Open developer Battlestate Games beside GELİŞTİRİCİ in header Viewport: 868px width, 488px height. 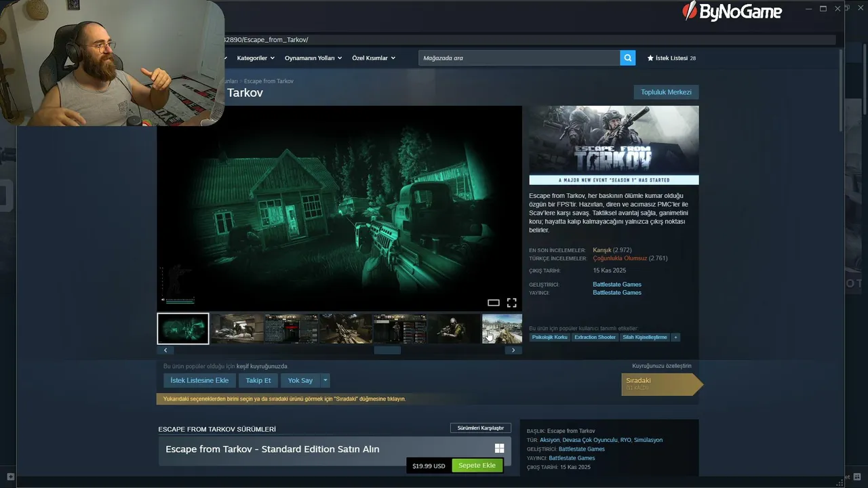pyautogui.click(x=617, y=285)
